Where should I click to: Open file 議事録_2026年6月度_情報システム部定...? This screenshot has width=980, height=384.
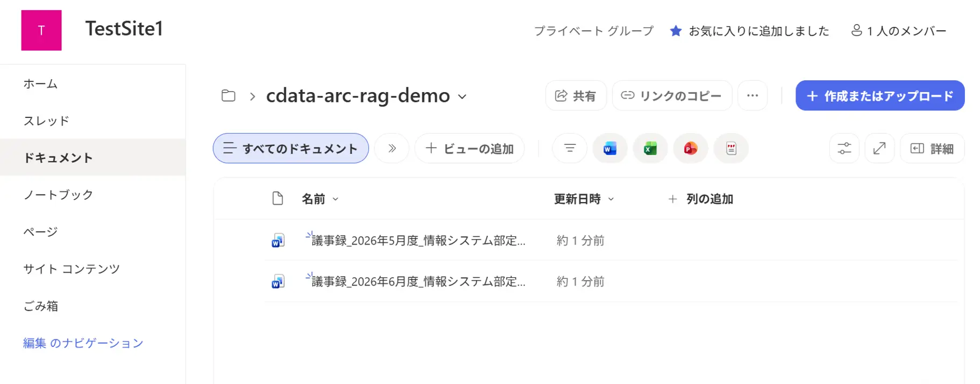(x=418, y=282)
